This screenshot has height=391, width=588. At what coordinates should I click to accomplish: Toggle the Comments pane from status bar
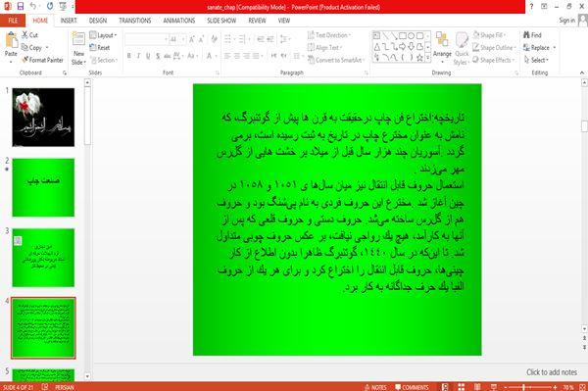tap(413, 387)
